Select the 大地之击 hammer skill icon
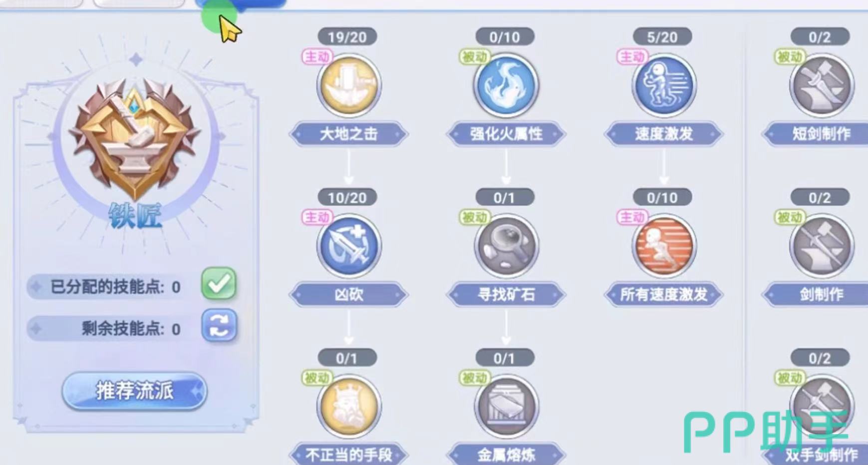Image resolution: width=868 pixels, height=465 pixels. click(349, 85)
